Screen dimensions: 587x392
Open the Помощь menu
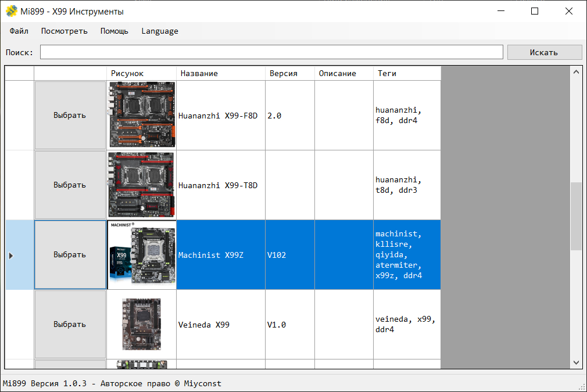[x=114, y=31]
